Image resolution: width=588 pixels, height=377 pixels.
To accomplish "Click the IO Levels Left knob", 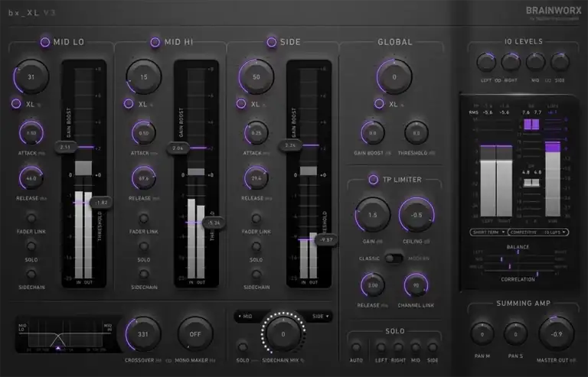I will click(486, 62).
